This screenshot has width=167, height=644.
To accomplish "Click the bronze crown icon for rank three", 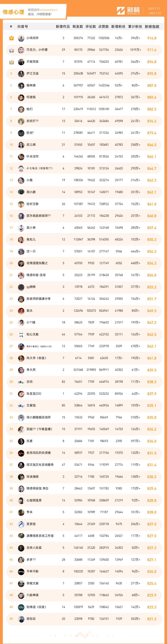I will [11, 62].
